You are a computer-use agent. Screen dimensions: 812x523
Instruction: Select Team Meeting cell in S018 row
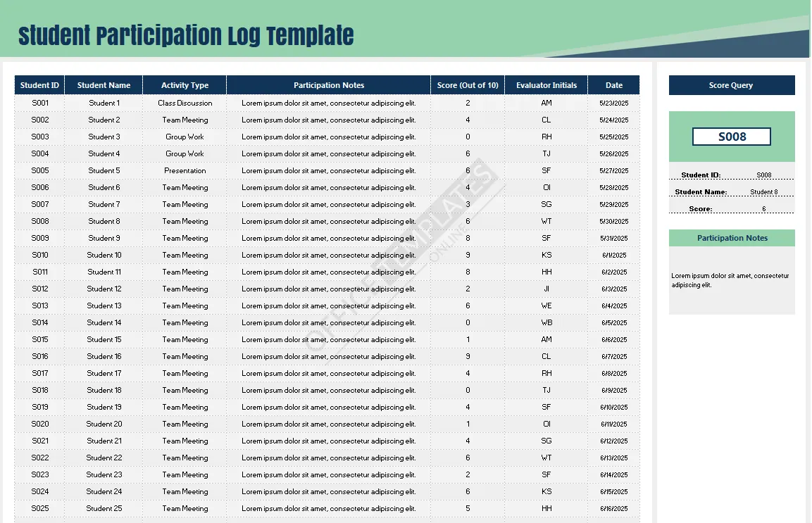(185, 391)
